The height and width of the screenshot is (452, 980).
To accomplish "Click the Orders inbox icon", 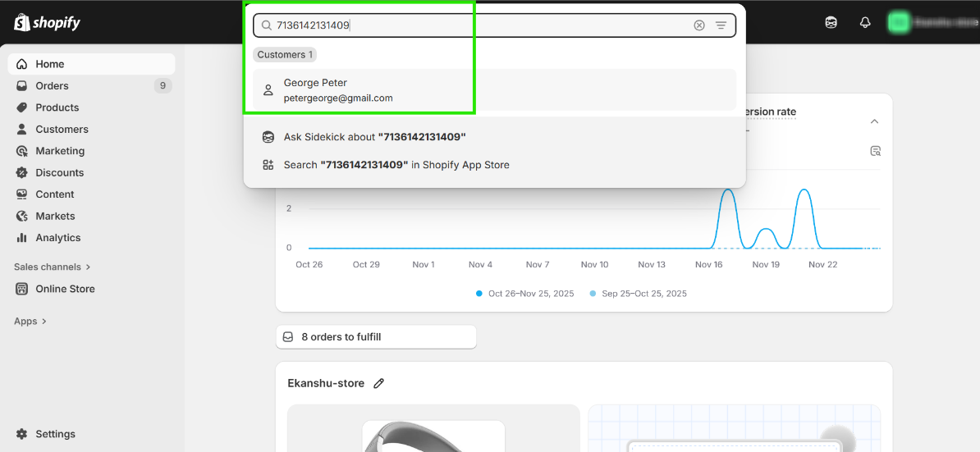I will click(22, 85).
